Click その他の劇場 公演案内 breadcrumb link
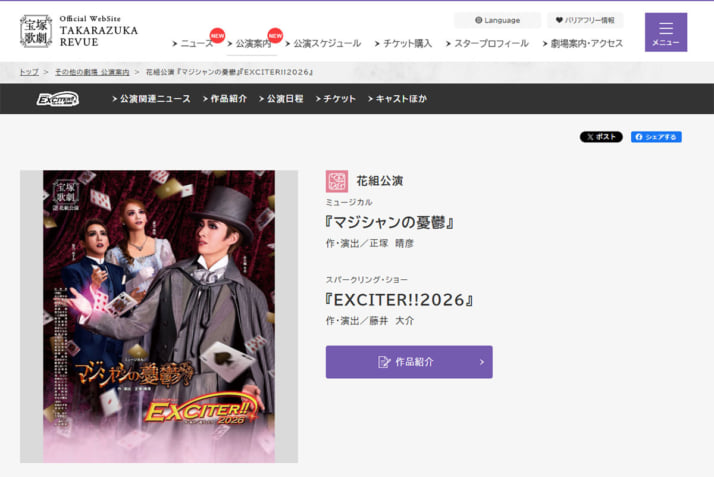This screenshot has height=477, width=714. click(92, 72)
